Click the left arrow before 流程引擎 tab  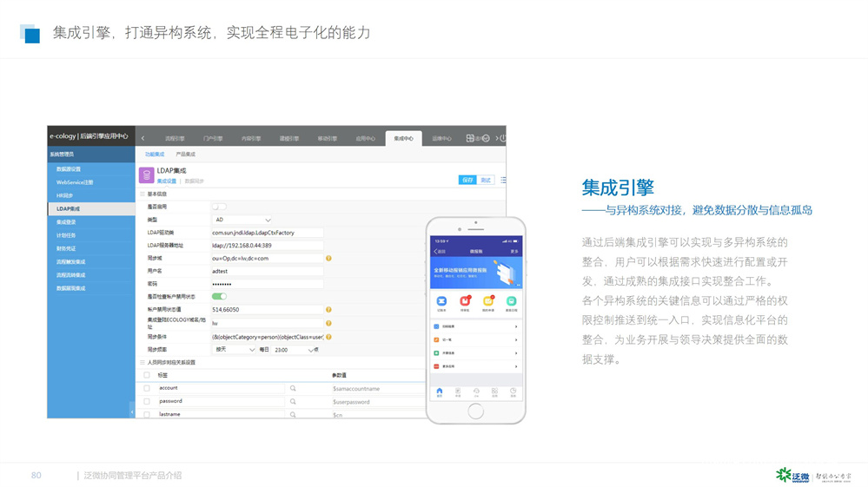pyautogui.click(x=142, y=138)
